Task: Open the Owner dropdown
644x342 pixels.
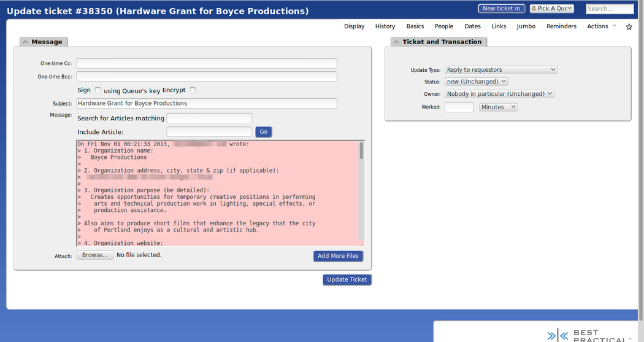Action: 499,94
